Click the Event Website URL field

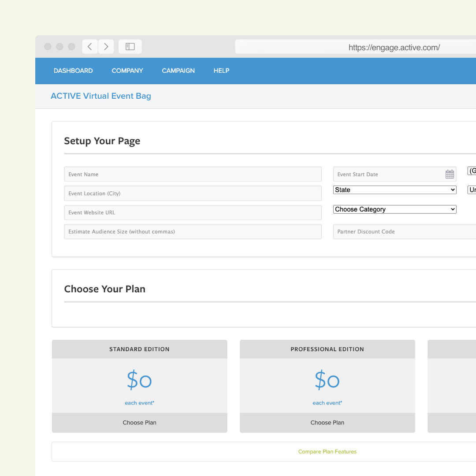coord(193,212)
